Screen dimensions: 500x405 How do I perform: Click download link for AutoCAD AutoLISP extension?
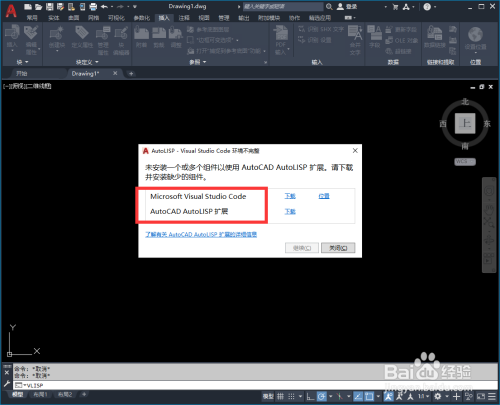point(290,211)
